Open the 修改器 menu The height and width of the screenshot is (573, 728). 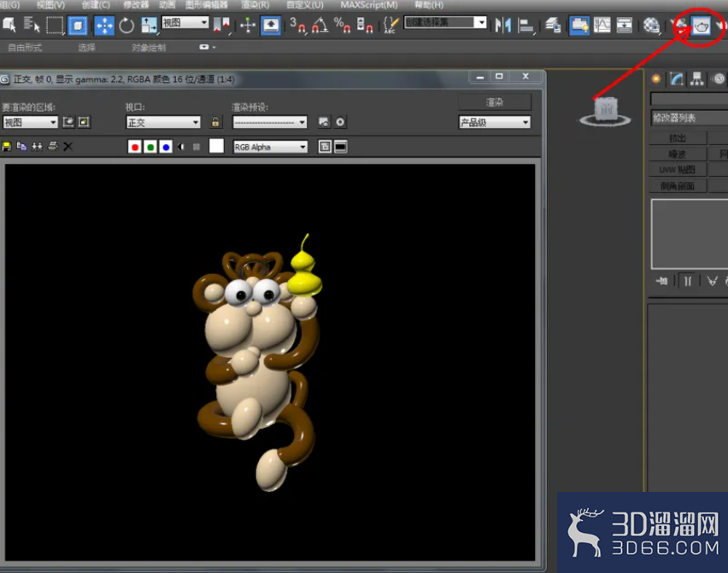coord(136,5)
